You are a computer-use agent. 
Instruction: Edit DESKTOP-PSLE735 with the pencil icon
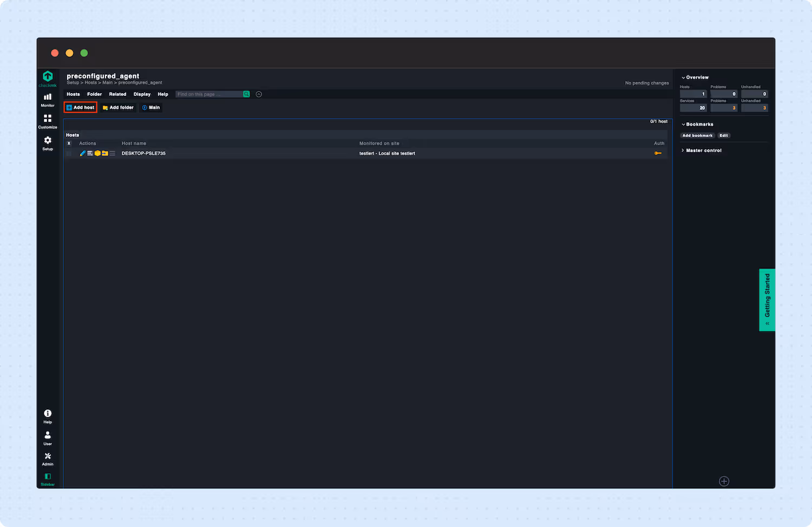click(x=83, y=153)
